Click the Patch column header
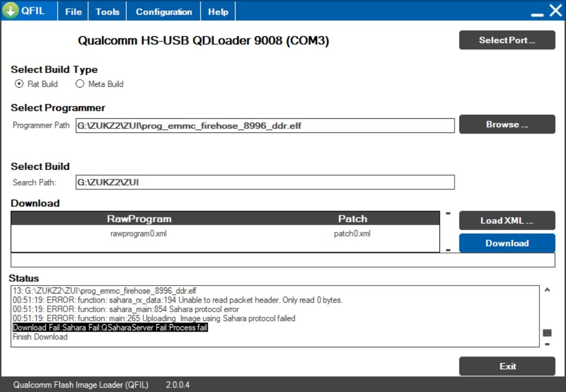 tap(353, 219)
